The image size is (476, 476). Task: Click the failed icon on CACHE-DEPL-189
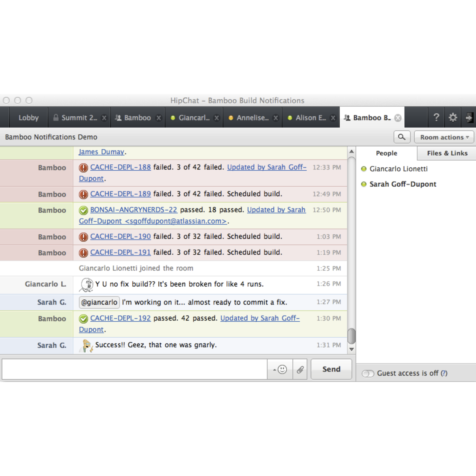click(x=83, y=194)
